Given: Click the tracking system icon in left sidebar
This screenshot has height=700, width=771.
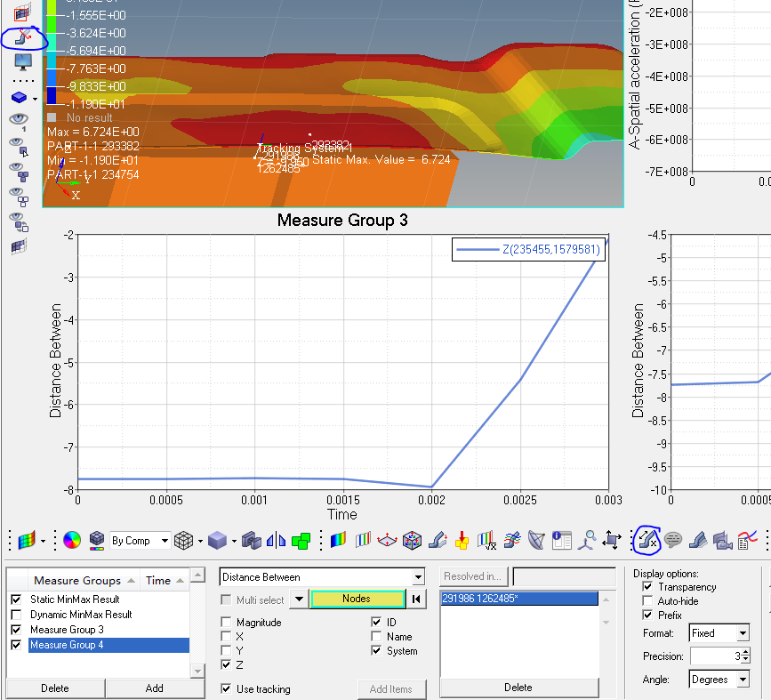Looking at the screenshot, I should point(22,37).
